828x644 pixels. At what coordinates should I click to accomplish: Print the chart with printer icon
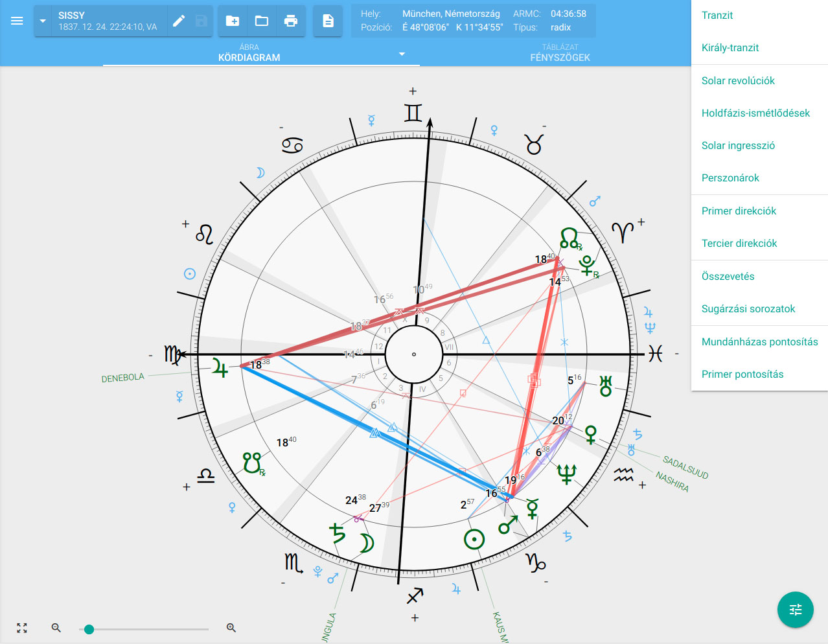(291, 21)
